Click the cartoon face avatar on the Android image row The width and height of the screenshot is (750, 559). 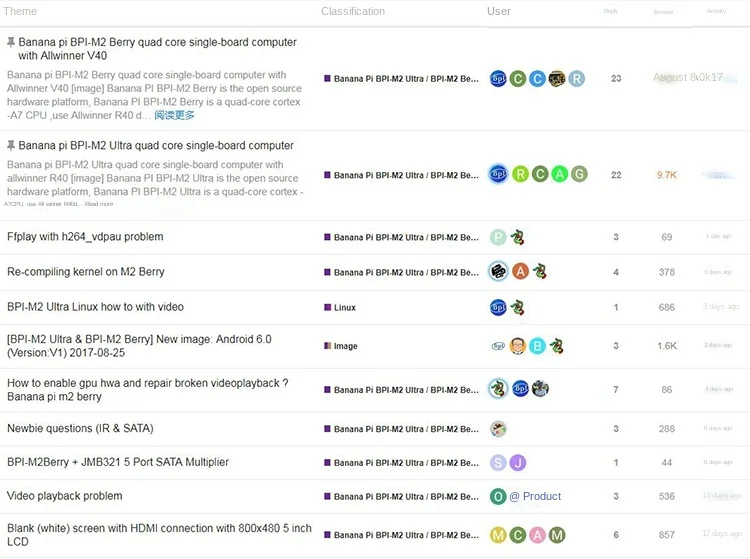[x=518, y=346]
